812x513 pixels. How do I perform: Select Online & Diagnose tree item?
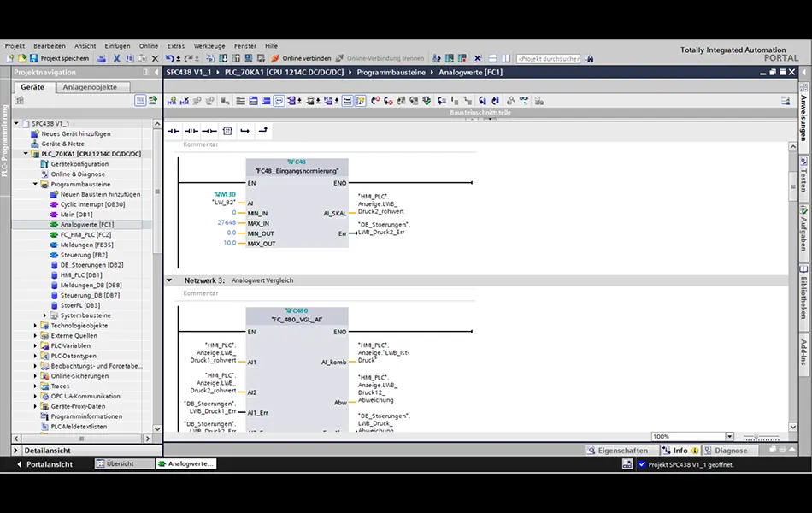(x=78, y=174)
